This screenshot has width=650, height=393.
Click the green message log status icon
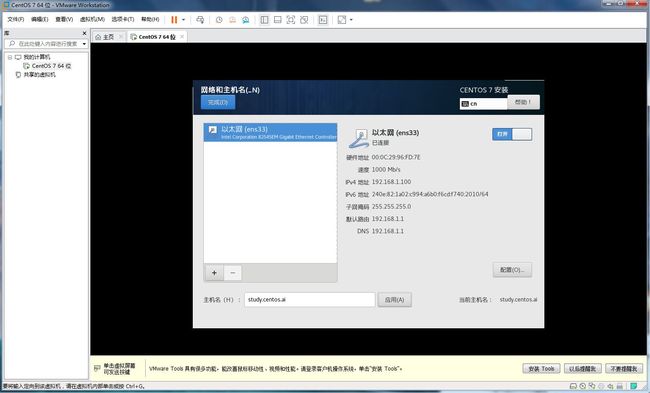[633, 386]
